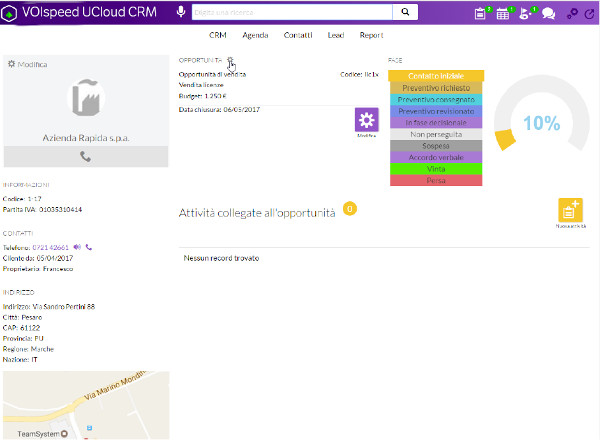Open the CRM menu
The height and width of the screenshot is (448, 600).
tap(218, 35)
